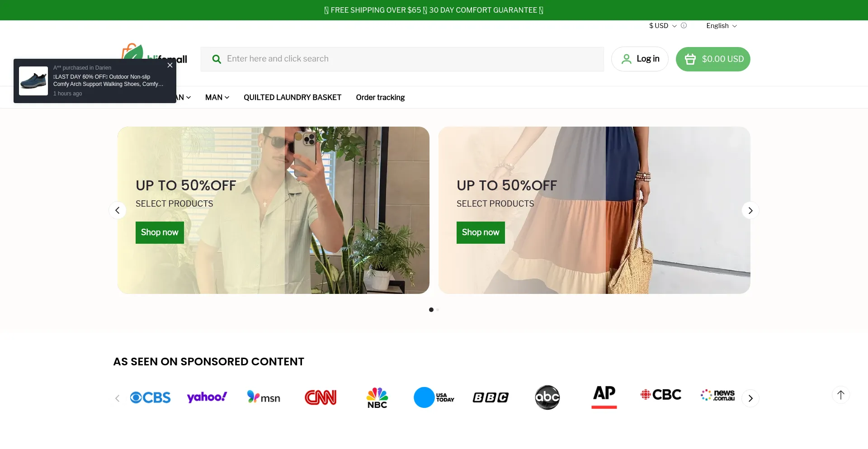Open the MAN category dropdown
This screenshot has width=868, height=449.
pyautogui.click(x=217, y=97)
